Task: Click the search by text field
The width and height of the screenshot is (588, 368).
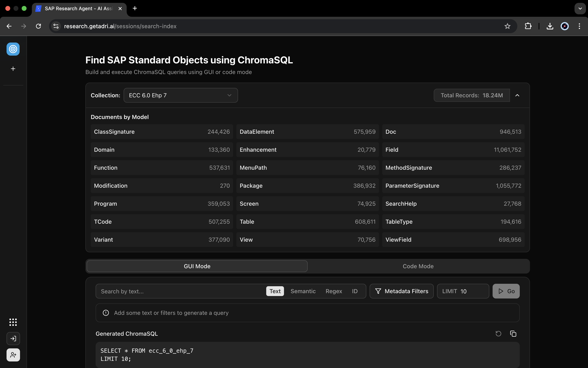Action: [170, 291]
